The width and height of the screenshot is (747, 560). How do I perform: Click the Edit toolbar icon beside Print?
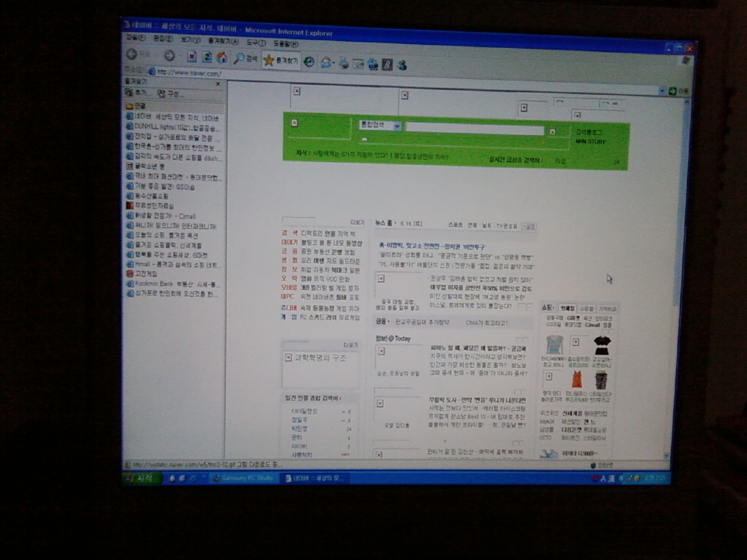[x=358, y=64]
